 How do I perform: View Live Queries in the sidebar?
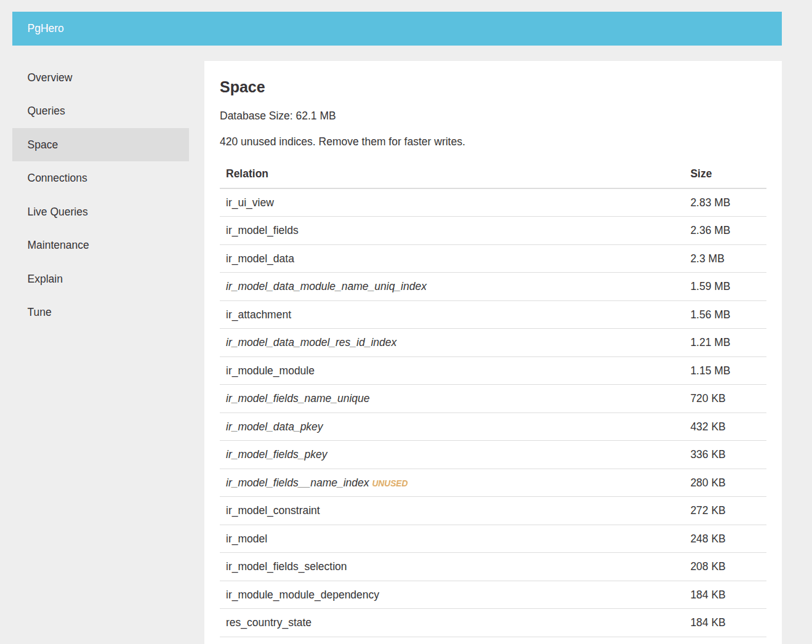pyautogui.click(x=57, y=211)
